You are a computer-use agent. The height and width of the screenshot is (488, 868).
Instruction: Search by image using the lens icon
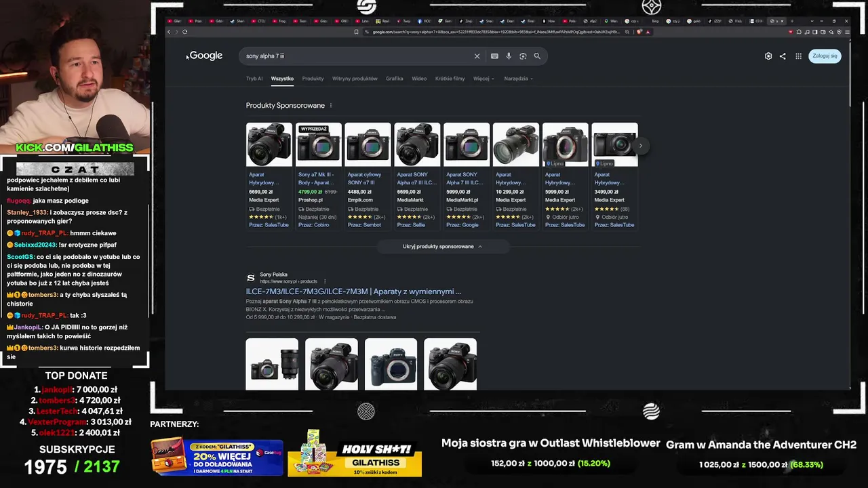point(523,56)
